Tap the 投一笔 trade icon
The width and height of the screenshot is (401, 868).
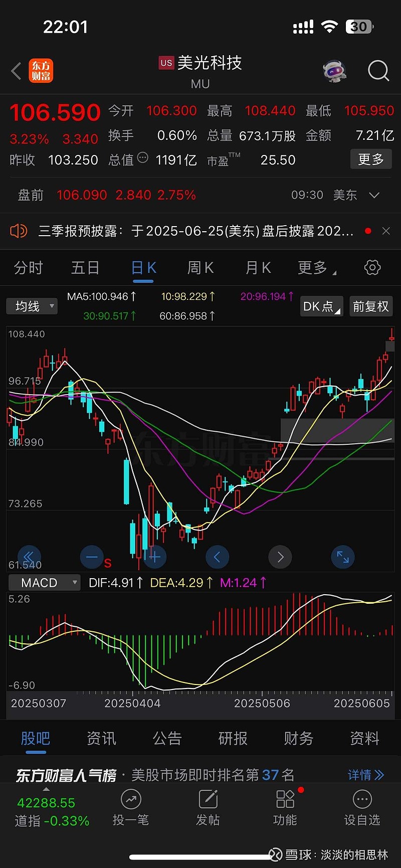coord(131,800)
